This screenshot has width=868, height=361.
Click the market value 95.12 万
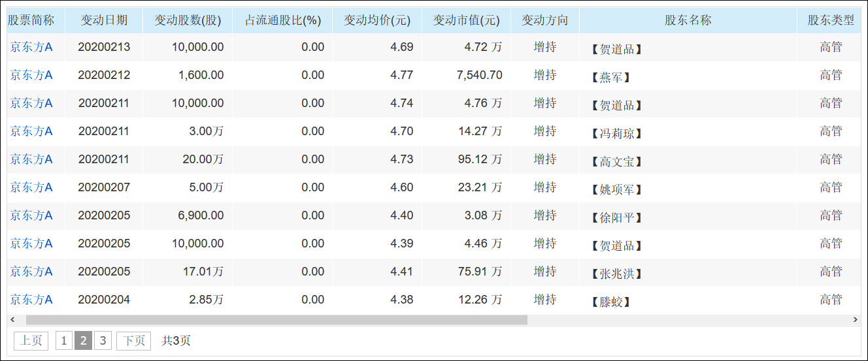coord(480,159)
